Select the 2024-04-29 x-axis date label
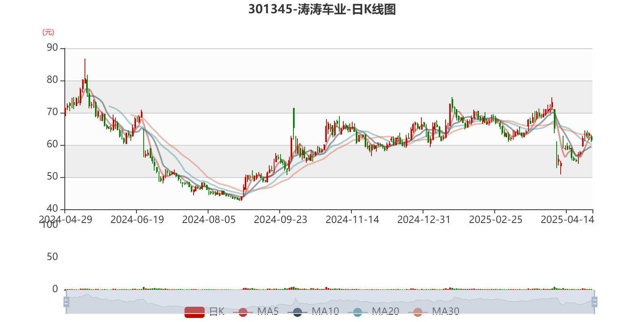644x322 pixels. 65,219
